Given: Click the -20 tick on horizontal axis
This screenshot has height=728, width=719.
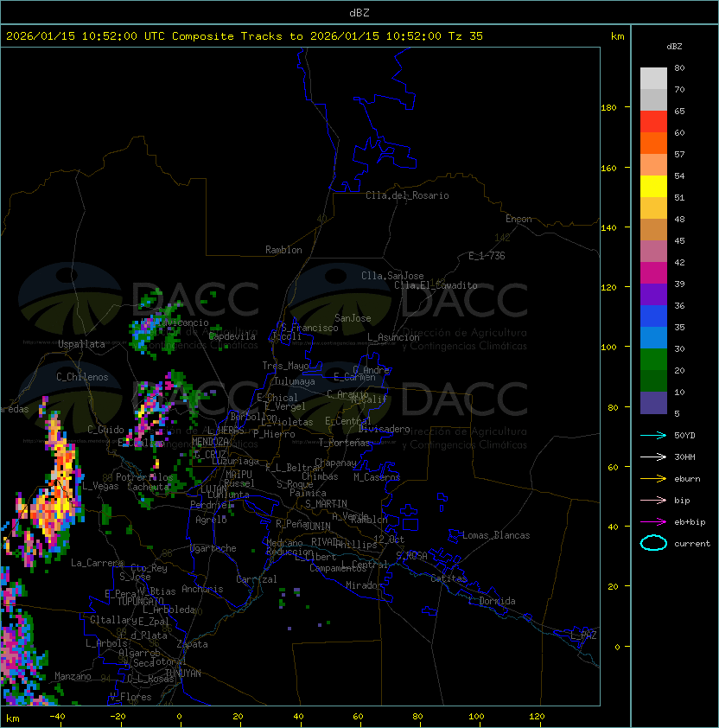Looking at the screenshot, I should click(117, 717).
